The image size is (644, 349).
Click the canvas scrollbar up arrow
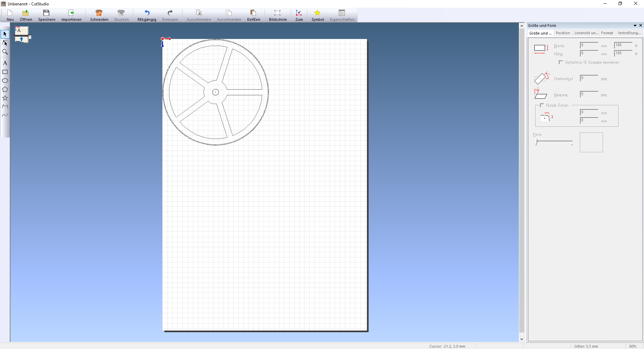point(522,26)
